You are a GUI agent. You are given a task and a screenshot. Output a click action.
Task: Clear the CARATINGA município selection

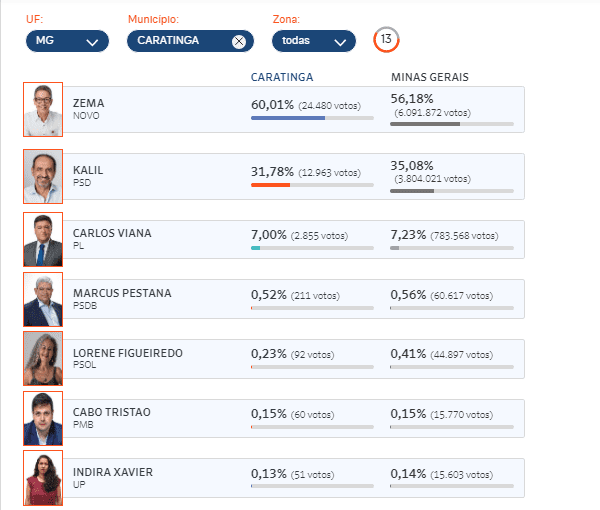(x=238, y=41)
